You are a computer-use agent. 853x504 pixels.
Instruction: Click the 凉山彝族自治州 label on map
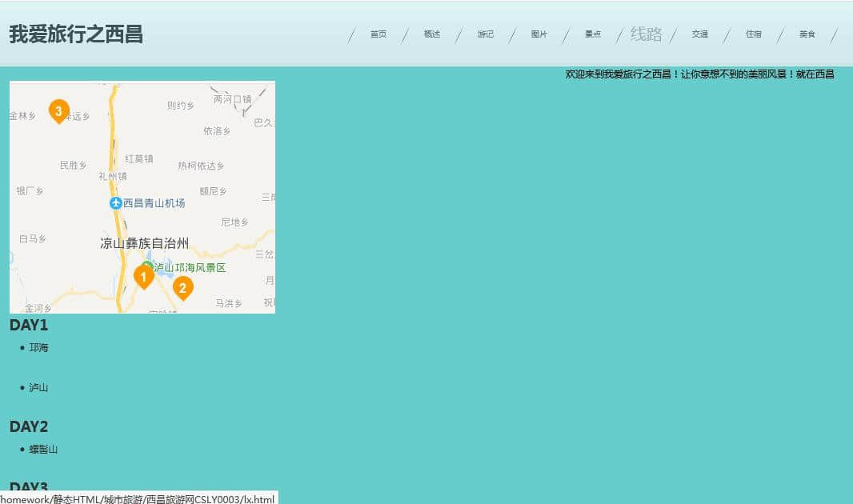[145, 243]
